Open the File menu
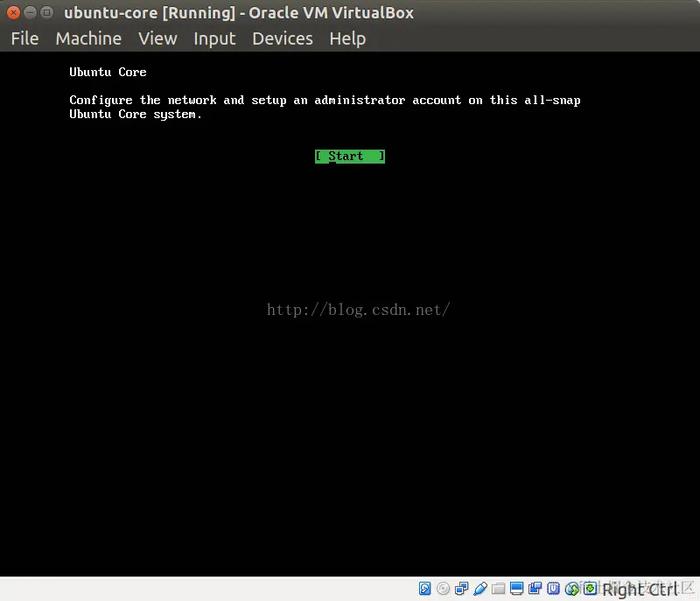Viewport: 700px width, 601px height. (x=24, y=38)
